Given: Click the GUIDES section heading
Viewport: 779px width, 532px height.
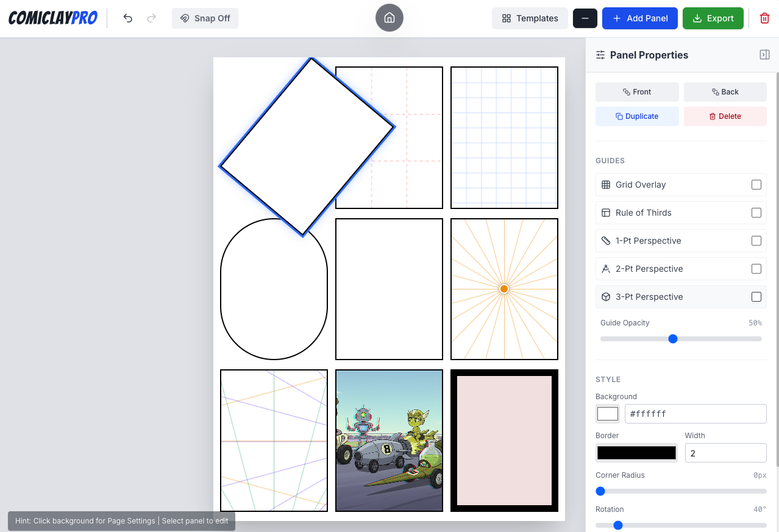Looking at the screenshot, I should 610,161.
